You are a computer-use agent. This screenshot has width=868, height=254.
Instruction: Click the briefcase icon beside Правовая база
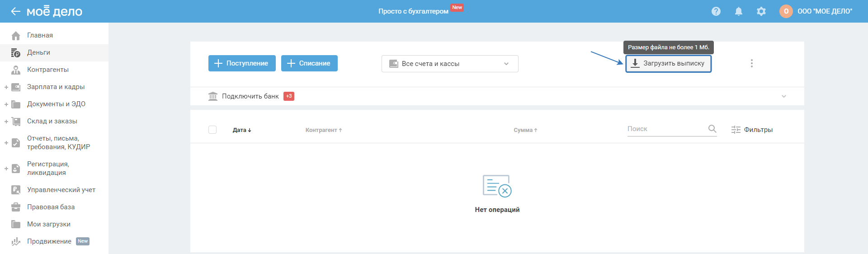click(x=16, y=207)
